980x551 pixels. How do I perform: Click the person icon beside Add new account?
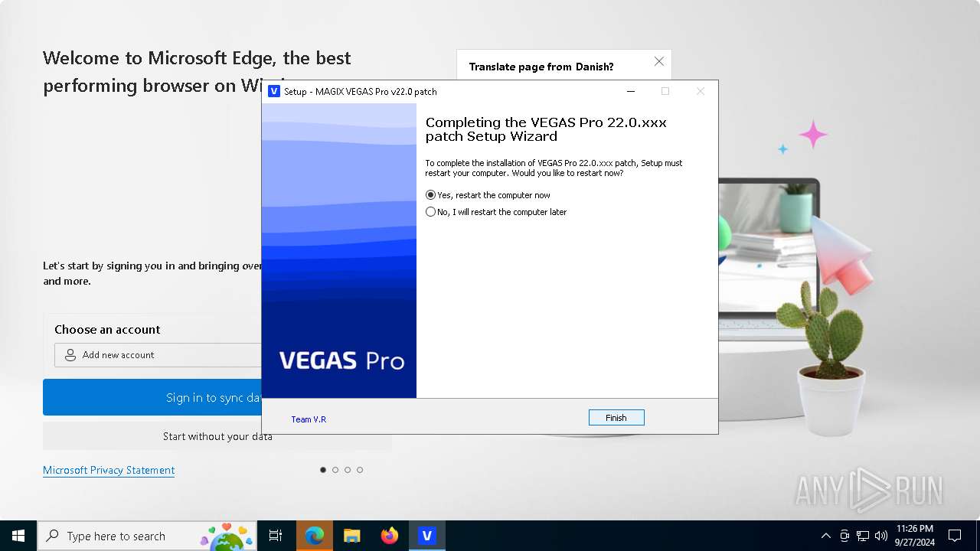pyautogui.click(x=70, y=355)
